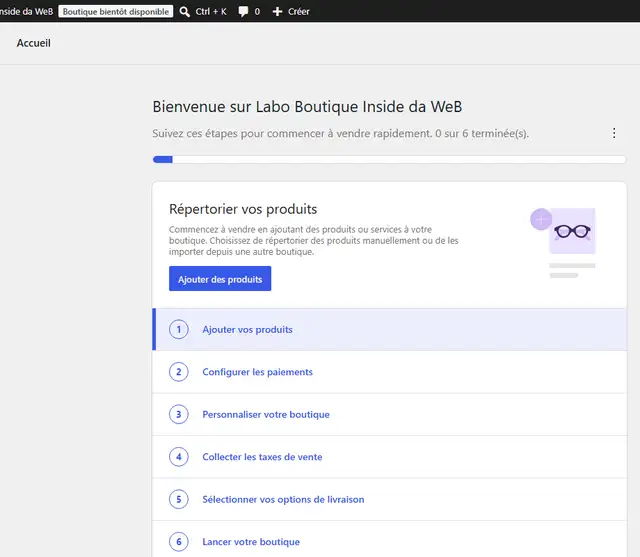Screen dimensions: 640x557
Task: Open the comments bubble icon
Action: click(x=243, y=11)
